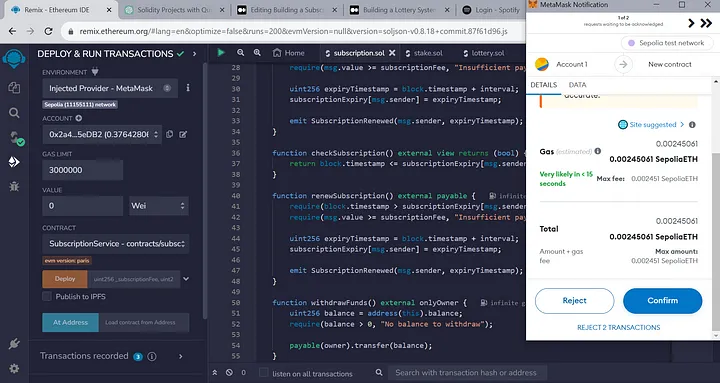
Task: Switch to the lottery.sol editor tab
Action: coord(484,53)
